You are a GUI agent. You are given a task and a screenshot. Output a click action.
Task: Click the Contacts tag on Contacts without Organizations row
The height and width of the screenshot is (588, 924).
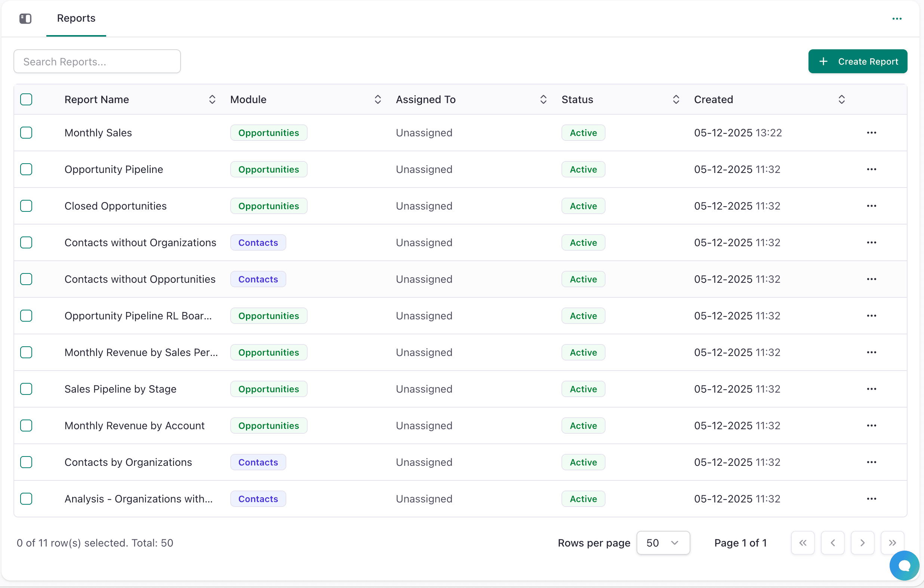pos(258,242)
